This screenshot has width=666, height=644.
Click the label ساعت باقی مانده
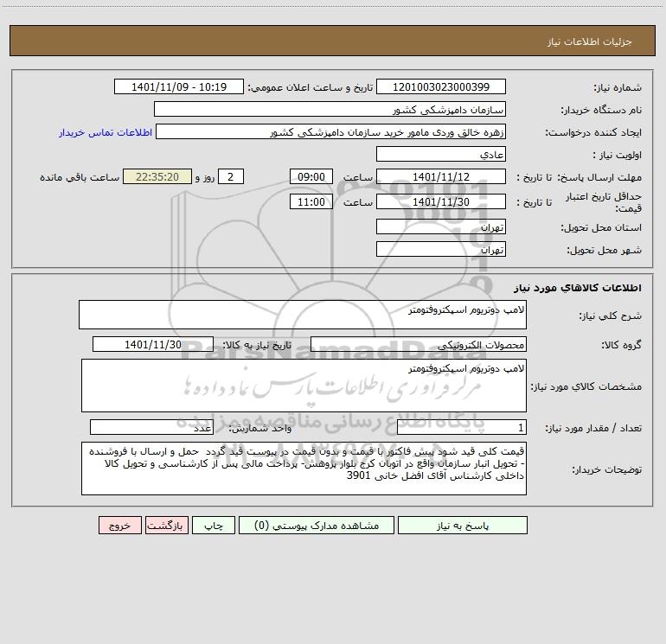(x=80, y=177)
